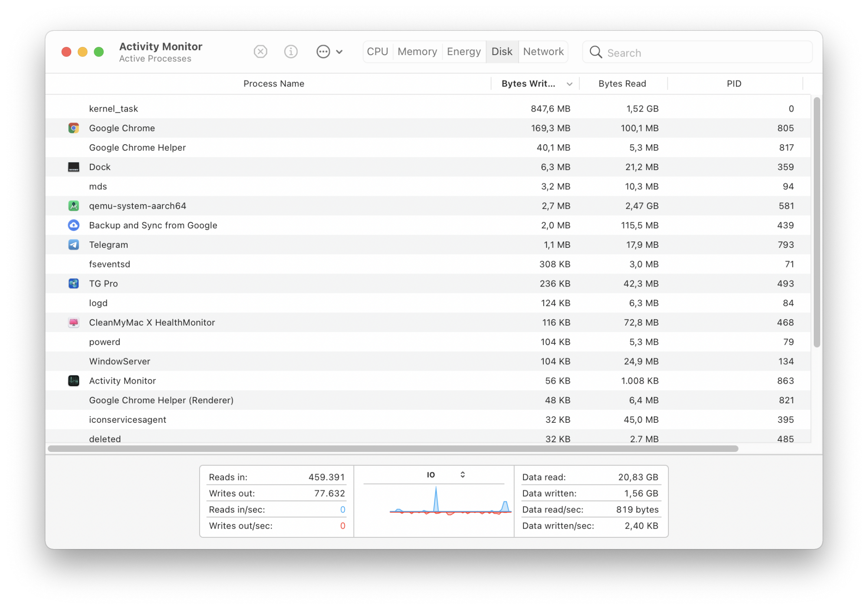
Task: Switch to the Memory tab
Action: 417,52
